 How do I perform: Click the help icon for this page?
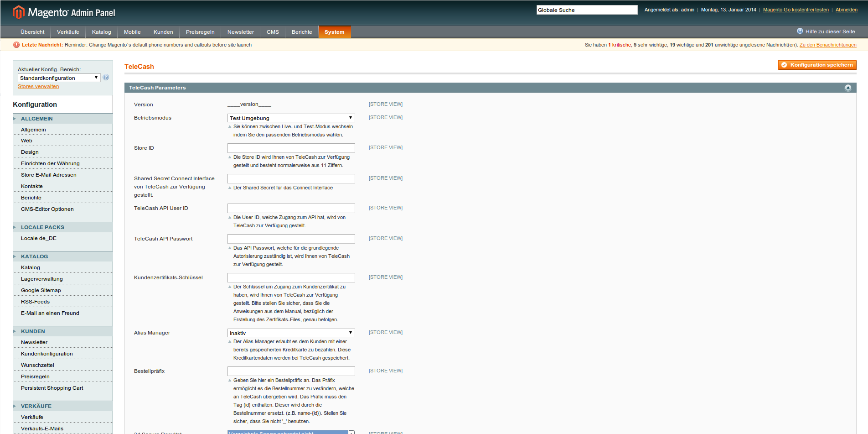coord(800,31)
